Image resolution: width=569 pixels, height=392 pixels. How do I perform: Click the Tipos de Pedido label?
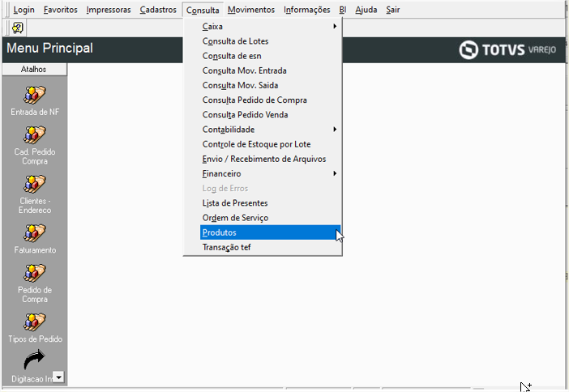(35, 339)
